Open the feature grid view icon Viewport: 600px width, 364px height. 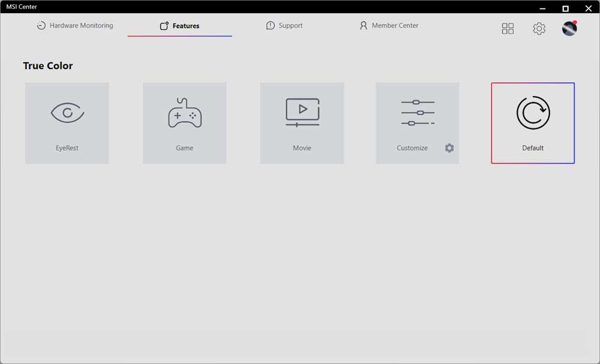click(508, 28)
